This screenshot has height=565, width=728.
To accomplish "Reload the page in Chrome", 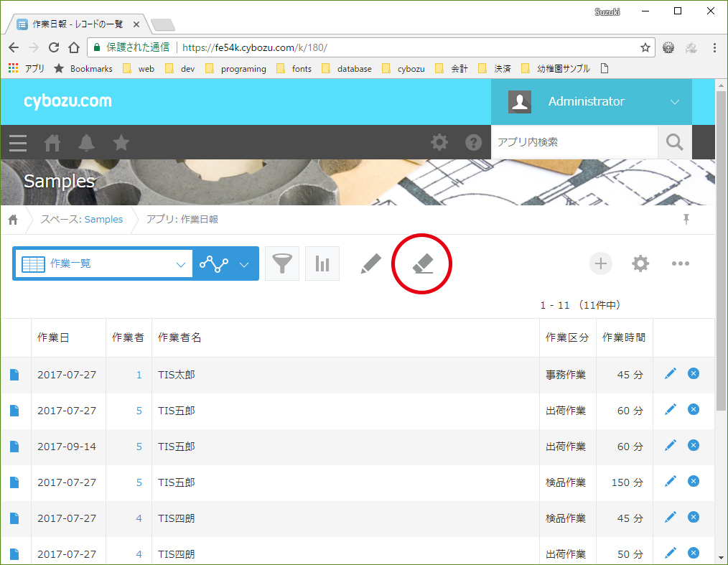I will [54, 47].
